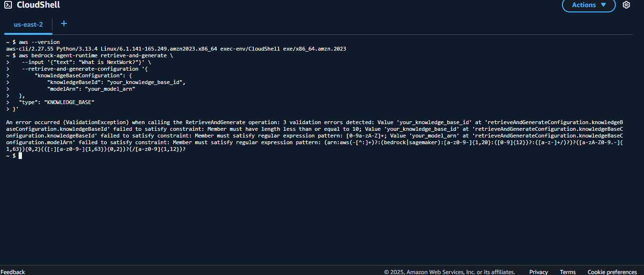Click the aws-cli/2.27.55 version output line
This screenshot has height=275, width=644.
click(x=176, y=49)
